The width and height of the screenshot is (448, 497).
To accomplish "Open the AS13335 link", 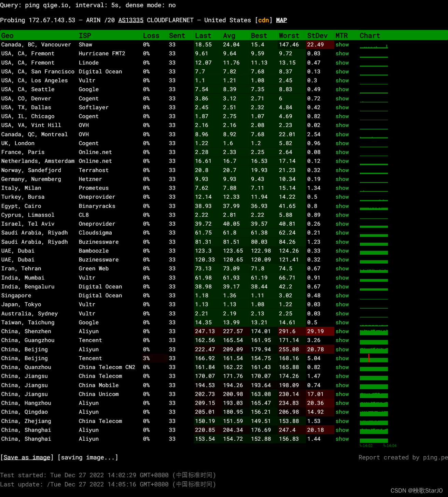I will pyautogui.click(x=131, y=20).
